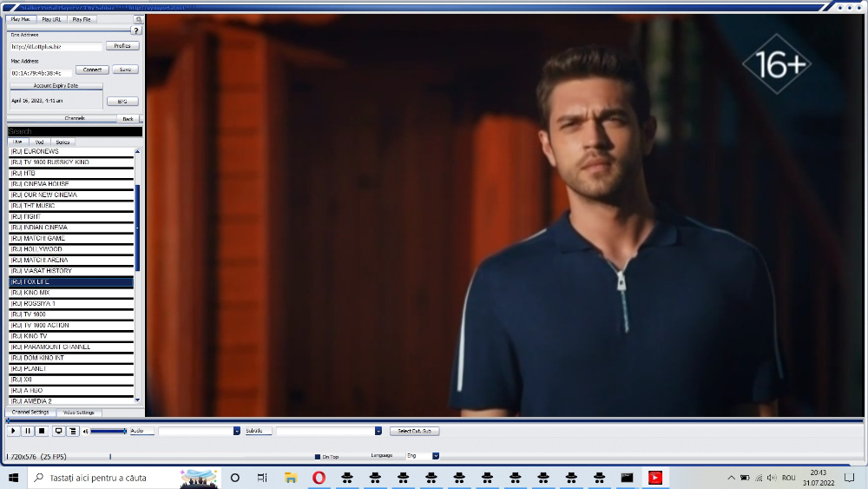Image resolution: width=868 pixels, height=489 pixels.
Task: Switch to the Play URL tab
Action: [x=51, y=19]
